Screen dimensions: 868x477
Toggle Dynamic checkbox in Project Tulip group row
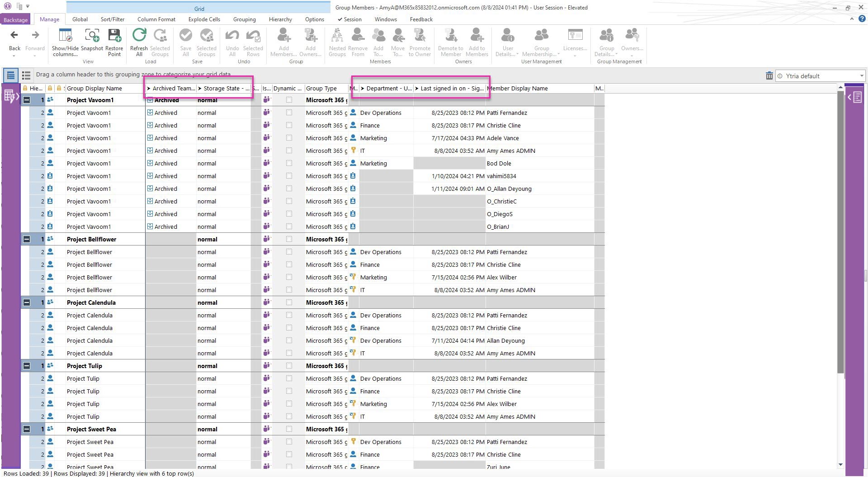pyautogui.click(x=289, y=366)
